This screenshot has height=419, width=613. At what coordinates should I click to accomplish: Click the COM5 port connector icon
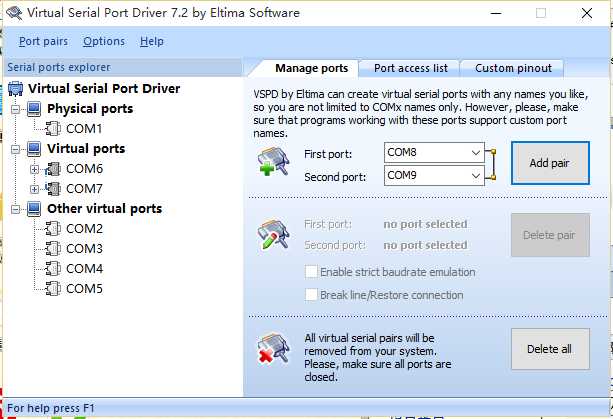point(53,288)
